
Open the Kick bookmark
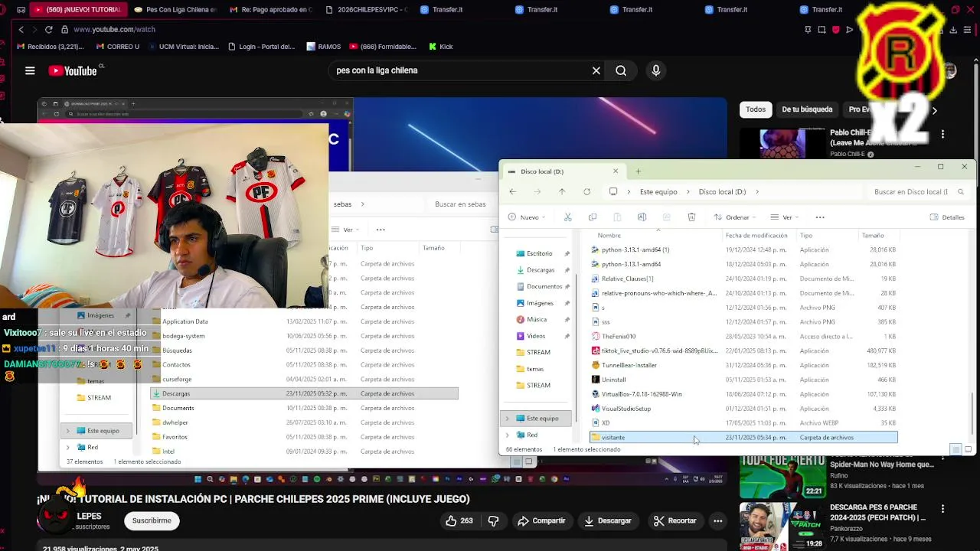tap(440, 47)
